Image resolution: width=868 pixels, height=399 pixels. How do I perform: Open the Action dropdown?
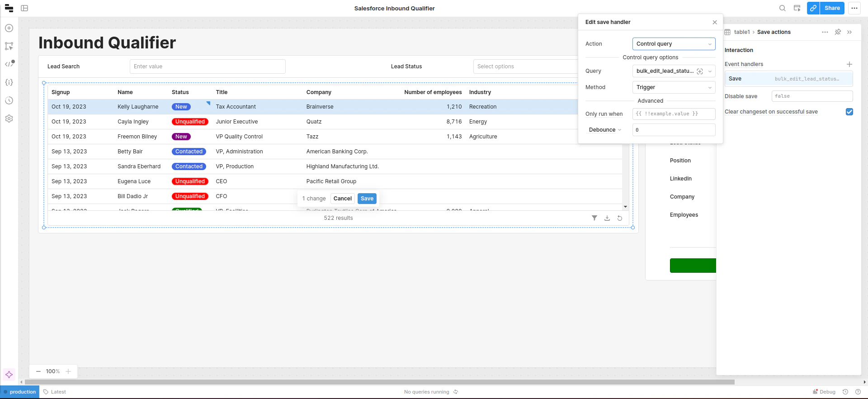pos(674,44)
